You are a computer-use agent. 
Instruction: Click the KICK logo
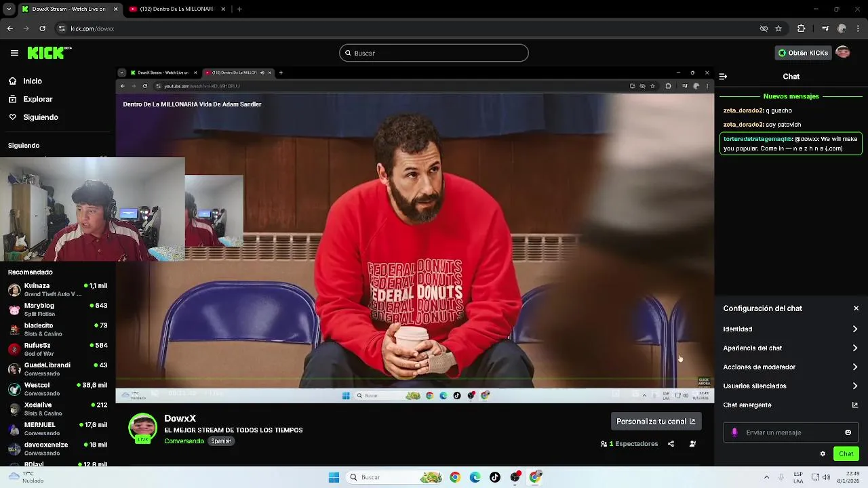(x=49, y=53)
